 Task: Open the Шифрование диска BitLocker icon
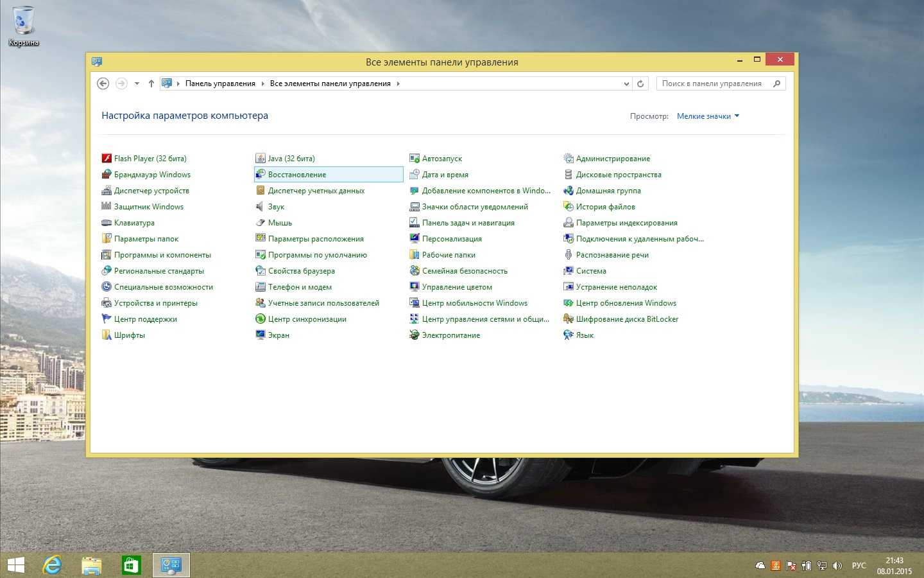click(569, 319)
